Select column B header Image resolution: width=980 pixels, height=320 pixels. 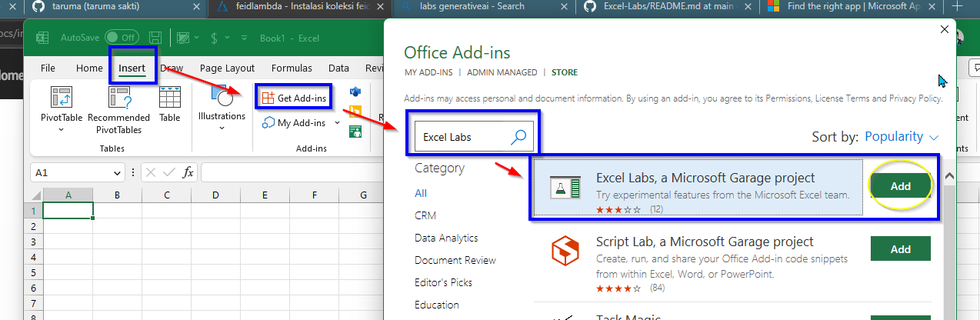coord(117,195)
